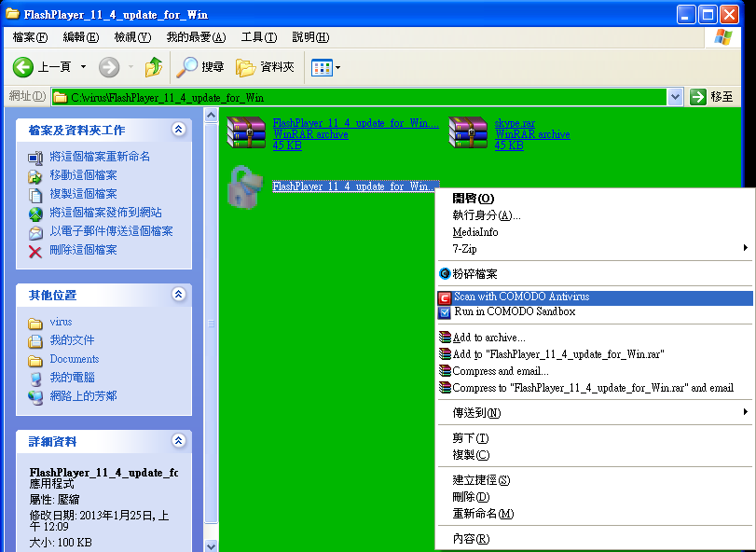Choose Add to "FlashPlayer_11_4_update_for_Win.rar"
Image resolution: width=756 pixels, height=552 pixels.
[x=595, y=354]
